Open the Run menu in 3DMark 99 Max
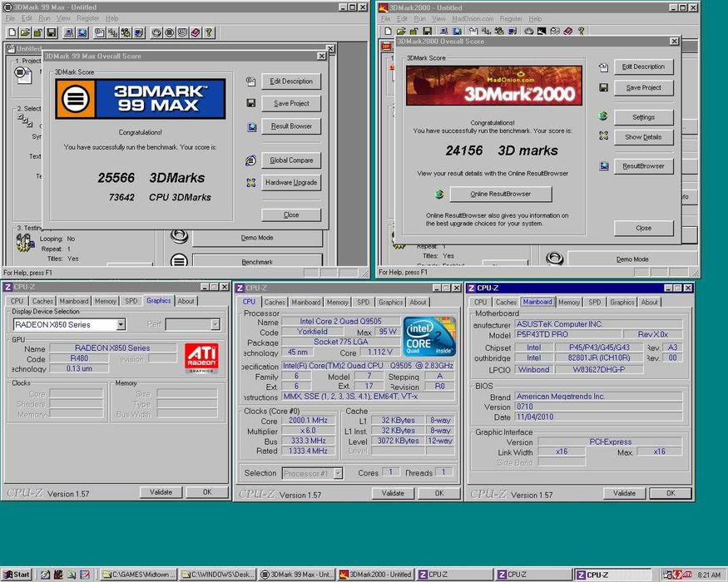728x582 pixels. [x=45, y=18]
